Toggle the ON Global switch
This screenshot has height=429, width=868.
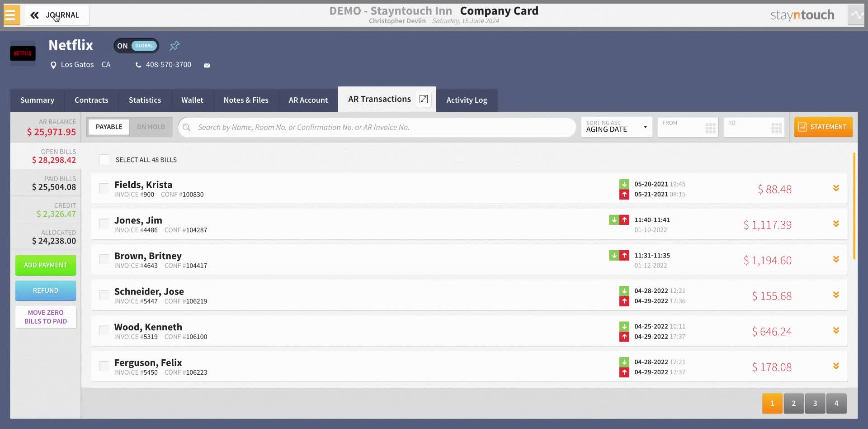[x=136, y=46]
